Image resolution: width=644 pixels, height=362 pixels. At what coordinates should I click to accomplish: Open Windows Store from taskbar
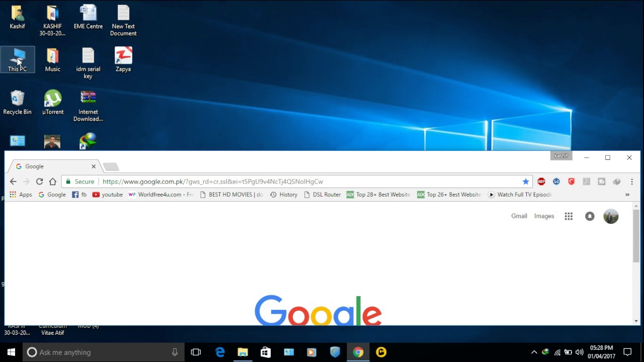266,352
